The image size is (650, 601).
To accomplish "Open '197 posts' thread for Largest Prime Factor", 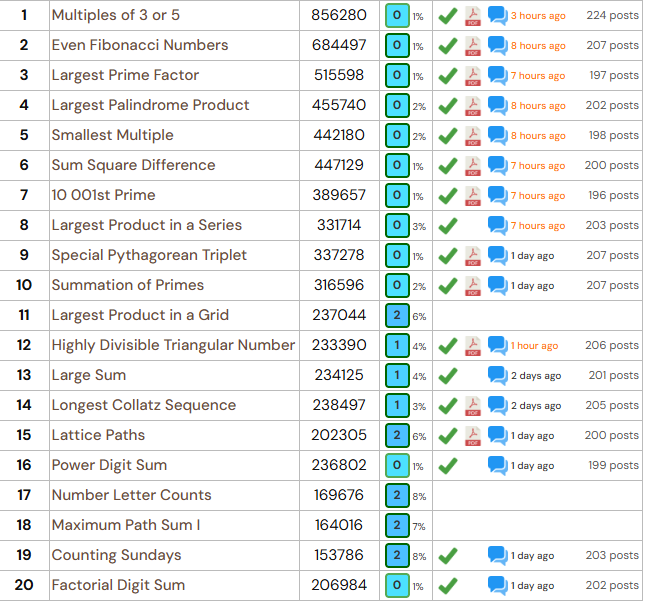I will pyautogui.click(x=614, y=76).
